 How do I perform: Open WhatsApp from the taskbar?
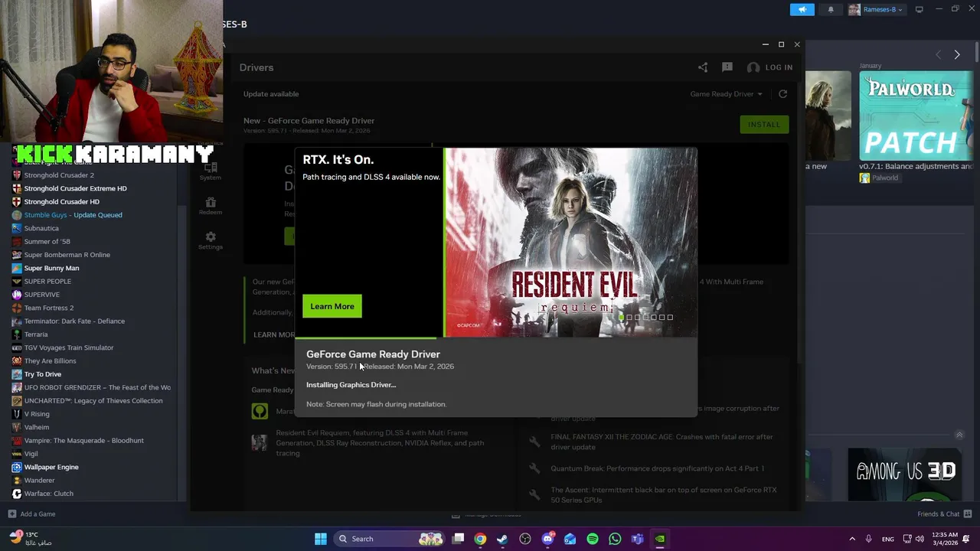point(615,539)
